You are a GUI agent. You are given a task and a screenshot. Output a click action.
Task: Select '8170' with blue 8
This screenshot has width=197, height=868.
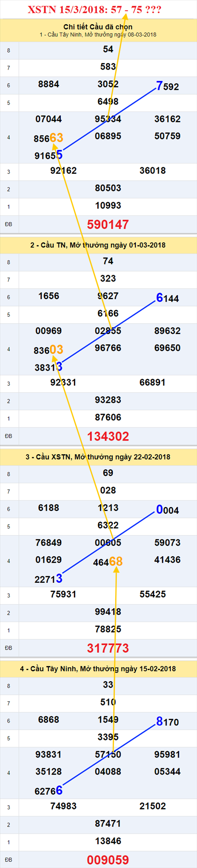[167, 722]
